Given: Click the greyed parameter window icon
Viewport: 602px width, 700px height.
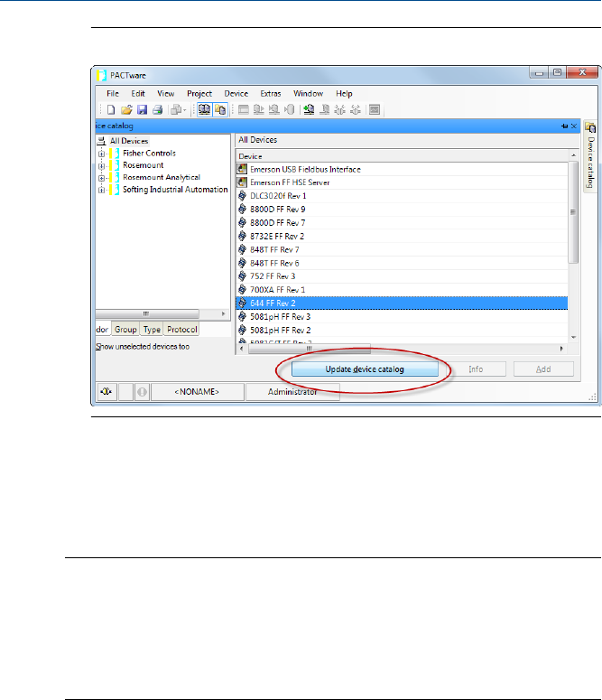Looking at the screenshot, I should 243,110.
